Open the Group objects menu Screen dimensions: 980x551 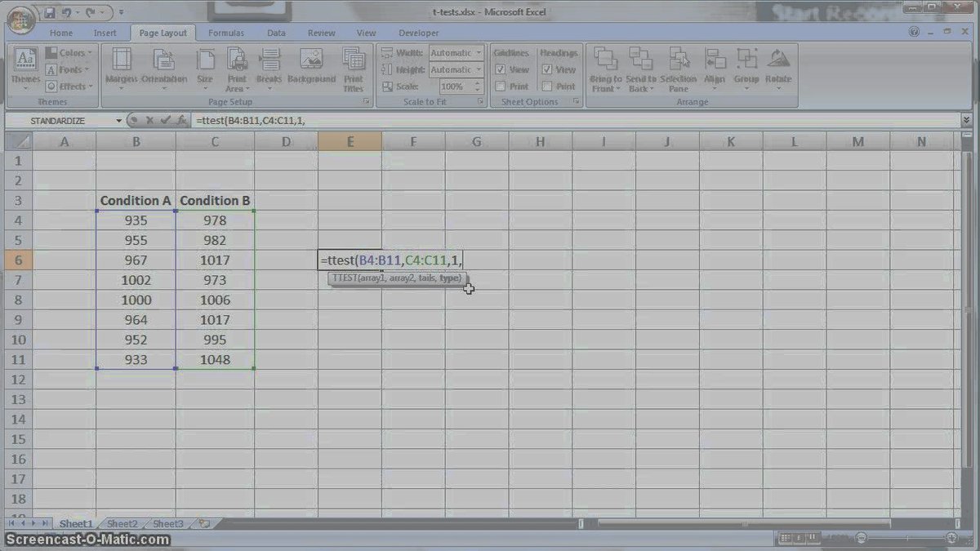click(746, 69)
